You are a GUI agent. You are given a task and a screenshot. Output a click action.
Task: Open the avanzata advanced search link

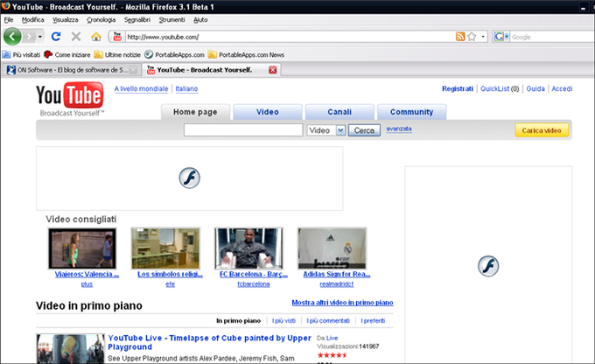[x=399, y=129]
